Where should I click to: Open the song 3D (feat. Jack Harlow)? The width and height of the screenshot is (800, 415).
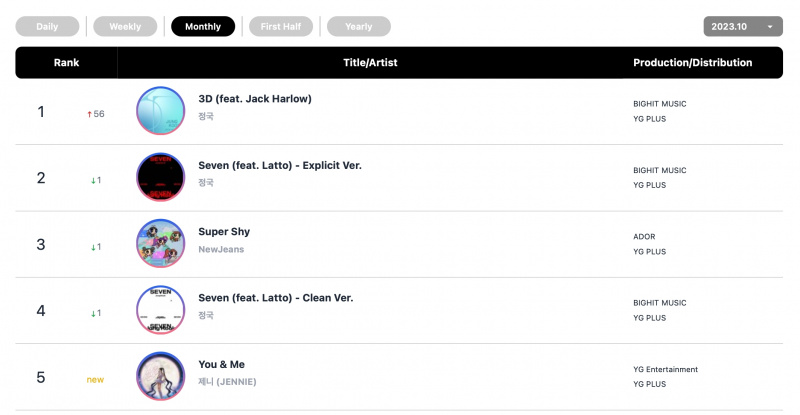[255, 99]
